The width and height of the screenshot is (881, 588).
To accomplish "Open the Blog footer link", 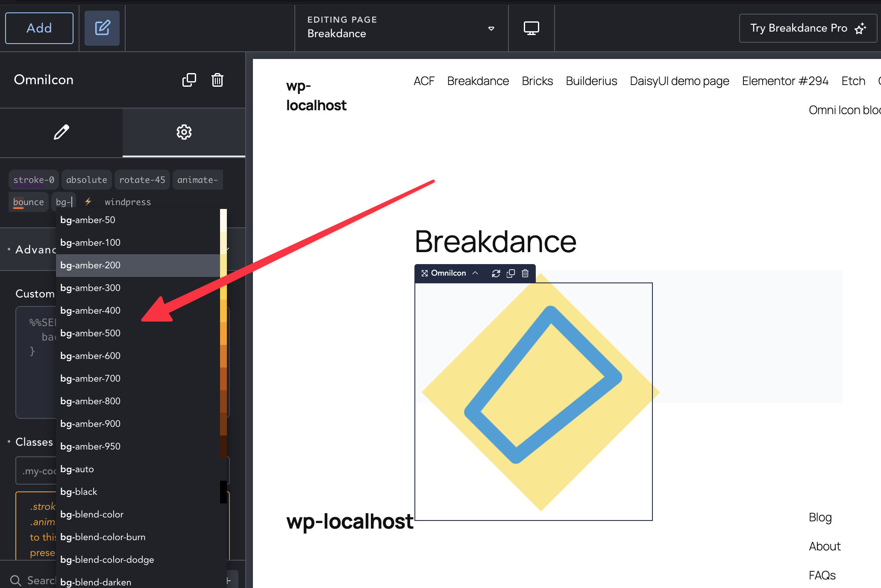I will (820, 517).
